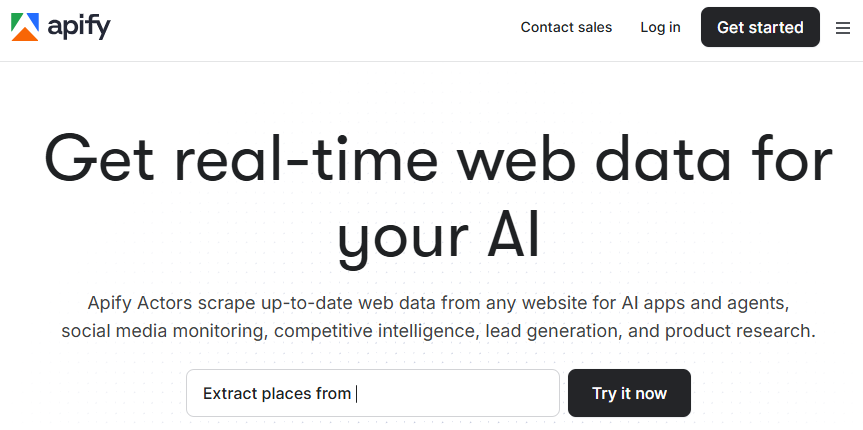Open the hamburger navigation menu
Viewport: 863px width, 430px height.
pos(842,28)
